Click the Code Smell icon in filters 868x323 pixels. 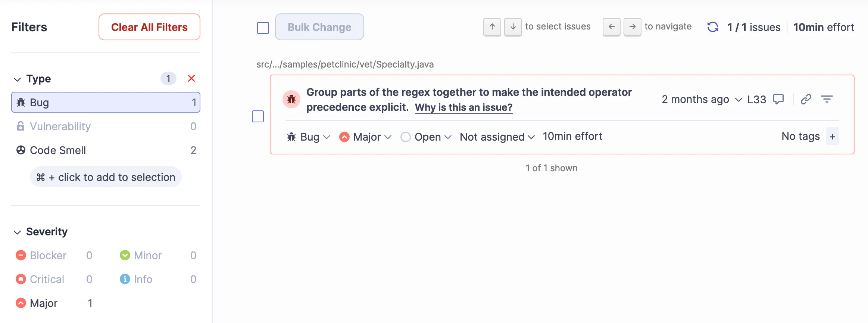21,150
